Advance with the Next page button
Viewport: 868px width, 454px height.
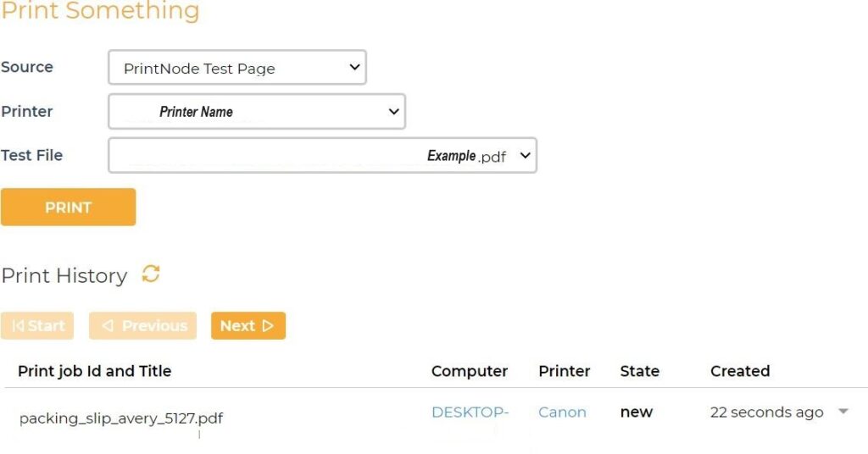(248, 326)
